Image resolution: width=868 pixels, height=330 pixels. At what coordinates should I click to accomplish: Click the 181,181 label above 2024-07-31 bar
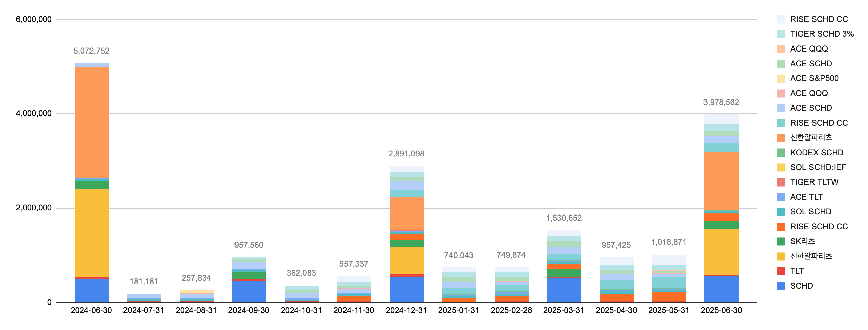[144, 282]
